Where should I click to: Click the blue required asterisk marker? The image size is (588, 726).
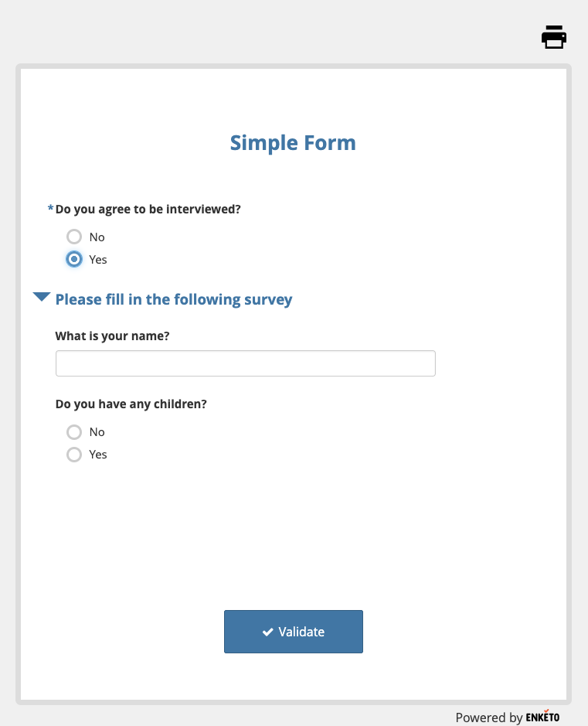click(x=51, y=208)
